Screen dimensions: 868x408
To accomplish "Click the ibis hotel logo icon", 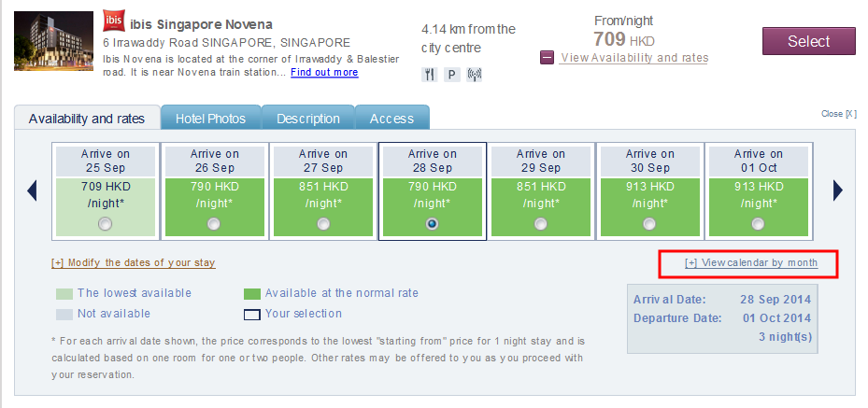I will pos(113,22).
